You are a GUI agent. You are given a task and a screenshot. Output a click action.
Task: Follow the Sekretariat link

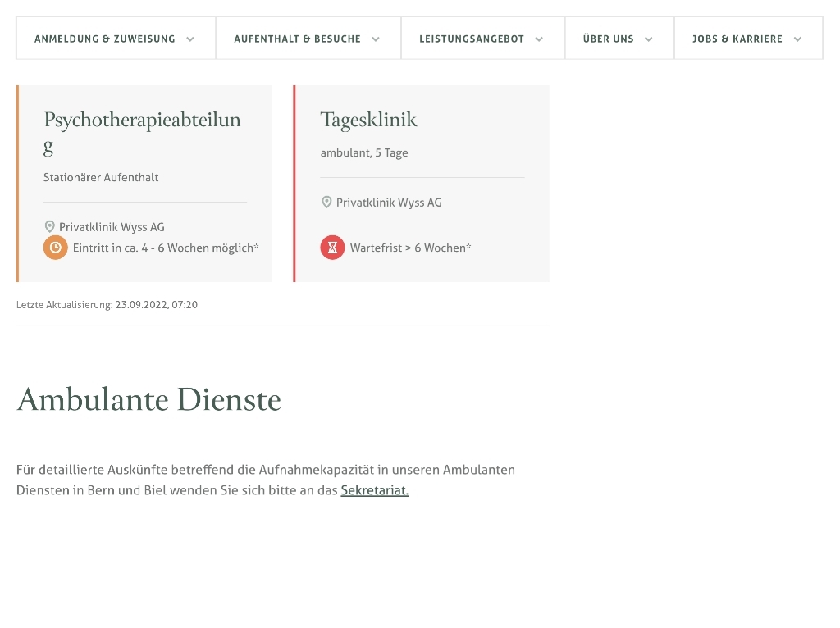click(x=374, y=490)
